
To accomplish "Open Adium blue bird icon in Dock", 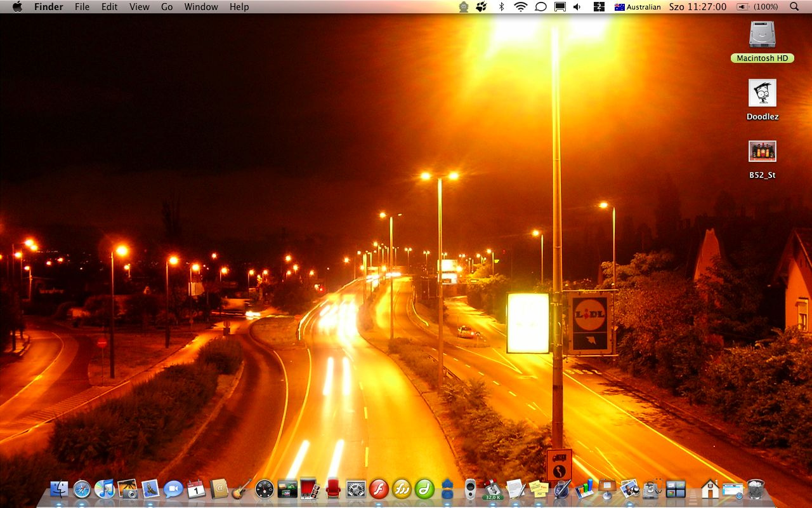I will [447, 488].
